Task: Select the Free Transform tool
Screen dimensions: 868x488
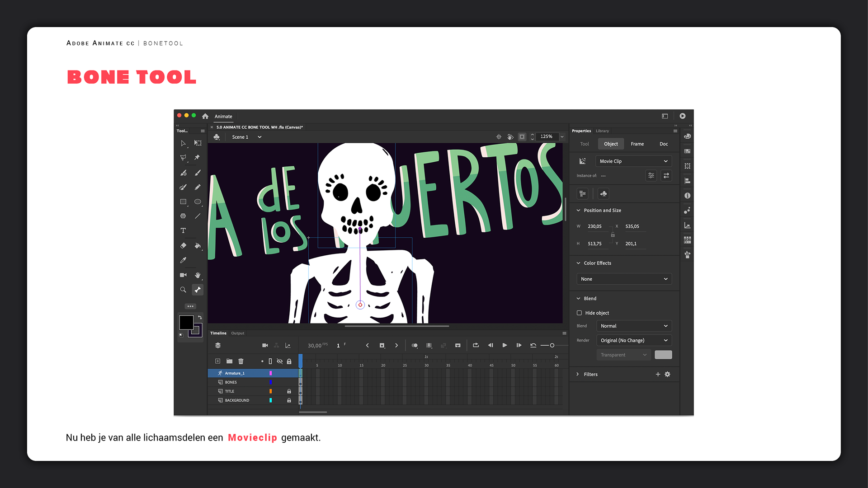Action: pos(198,143)
